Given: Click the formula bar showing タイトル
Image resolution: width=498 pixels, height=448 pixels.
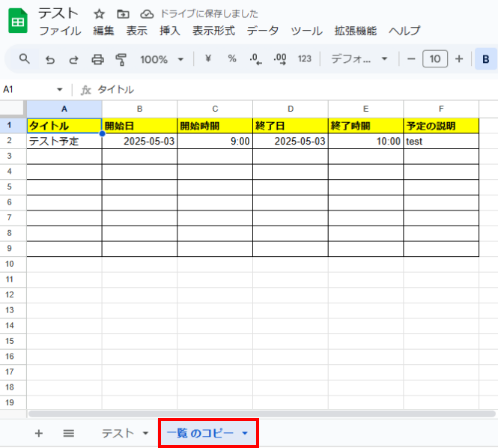Looking at the screenshot, I should tap(115, 90).
